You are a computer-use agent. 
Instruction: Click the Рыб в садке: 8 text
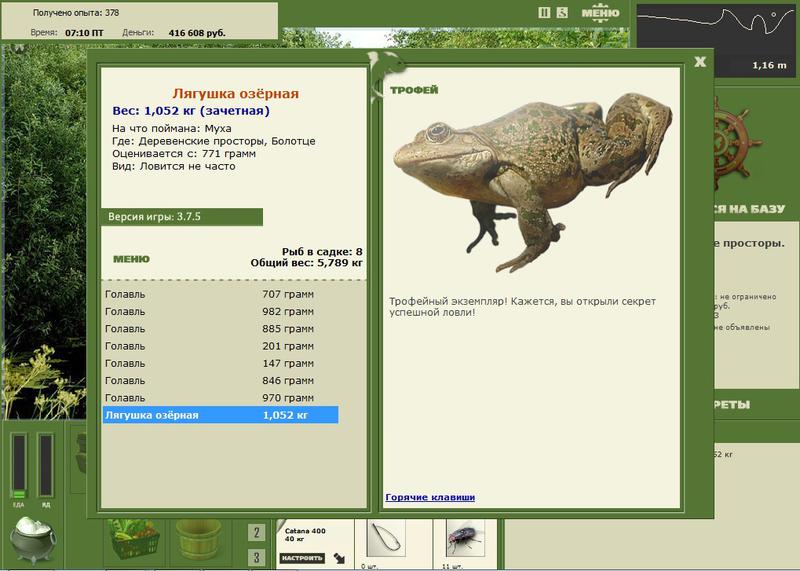coord(322,252)
